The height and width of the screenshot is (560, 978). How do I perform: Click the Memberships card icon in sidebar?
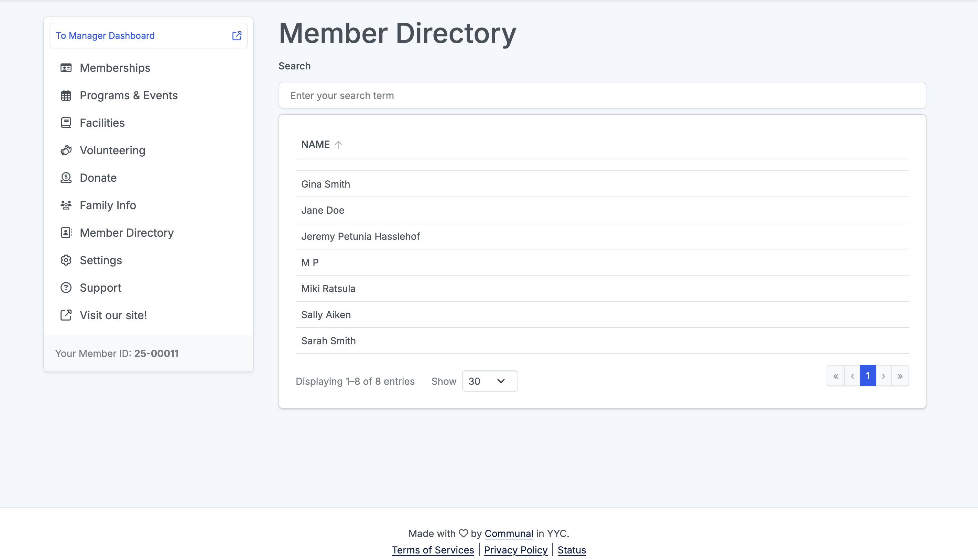pos(66,68)
